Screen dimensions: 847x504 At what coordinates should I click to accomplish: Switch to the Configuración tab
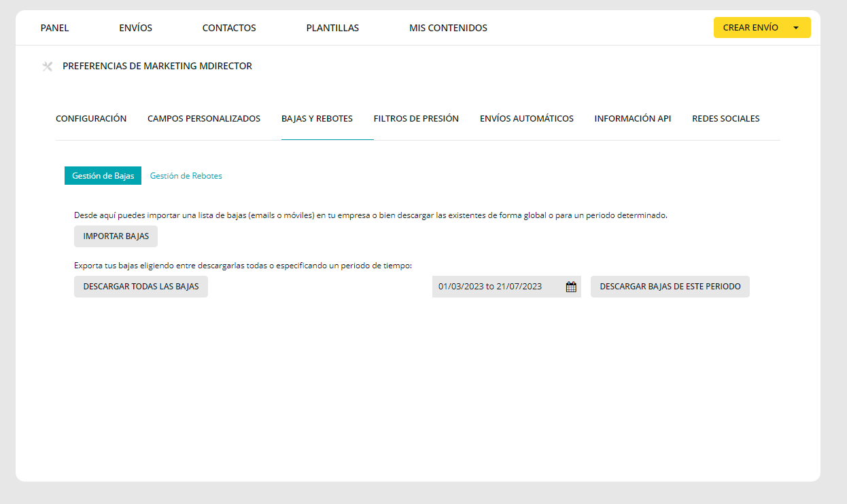[x=91, y=119]
